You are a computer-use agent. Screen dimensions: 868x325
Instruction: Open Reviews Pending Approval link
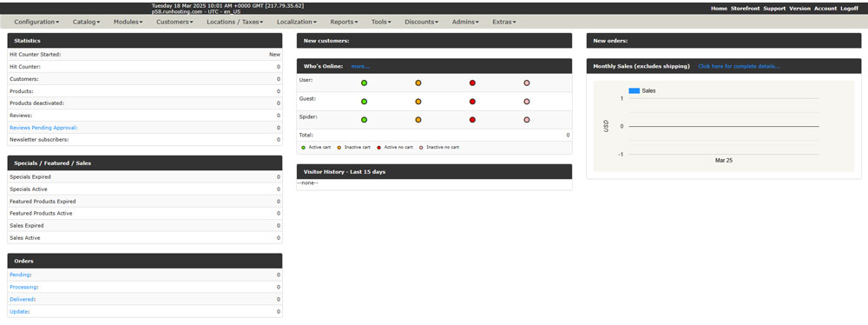click(x=43, y=128)
